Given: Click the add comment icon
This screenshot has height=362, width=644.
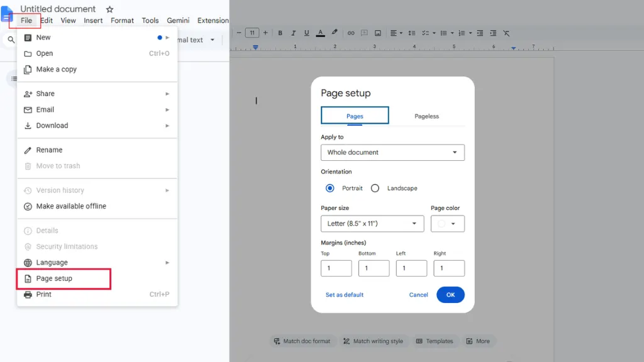Looking at the screenshot, I should (364, 33).
